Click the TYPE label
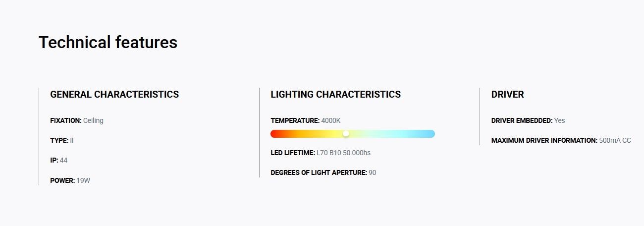 pyautogui.click(x=59, y=140)
